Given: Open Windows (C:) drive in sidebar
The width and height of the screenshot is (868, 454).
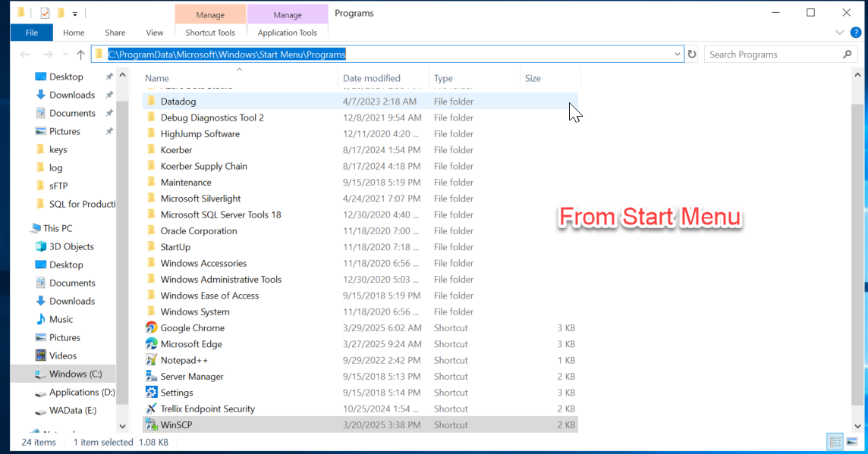Looking at the screenshot, I should [x=75, y=374].
